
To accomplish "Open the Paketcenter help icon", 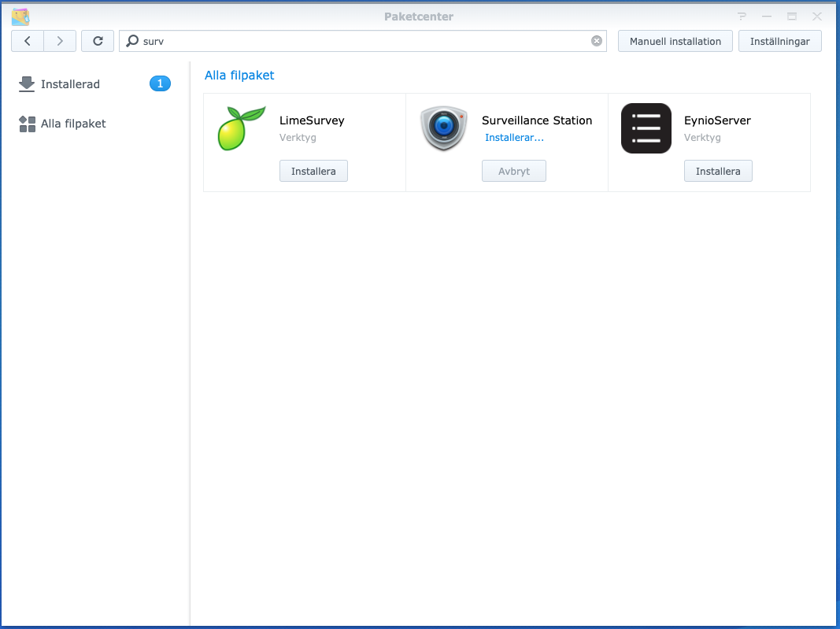I will pos(741,16).
